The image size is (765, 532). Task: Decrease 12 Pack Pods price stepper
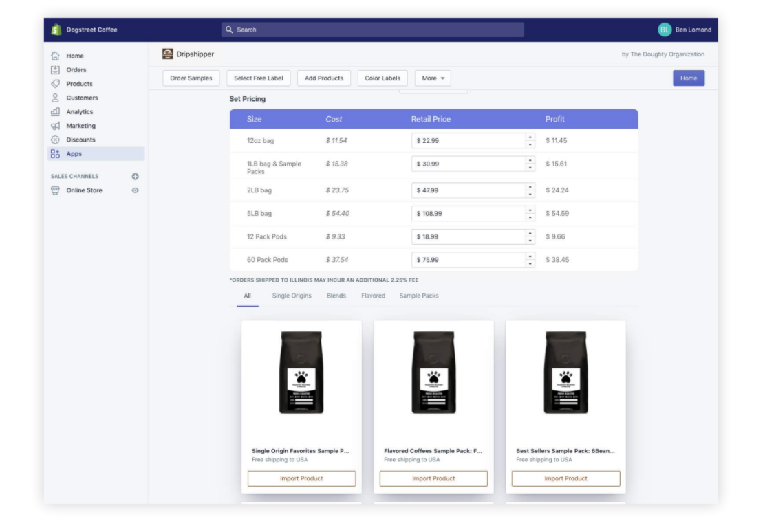click(x=530, y=241)
